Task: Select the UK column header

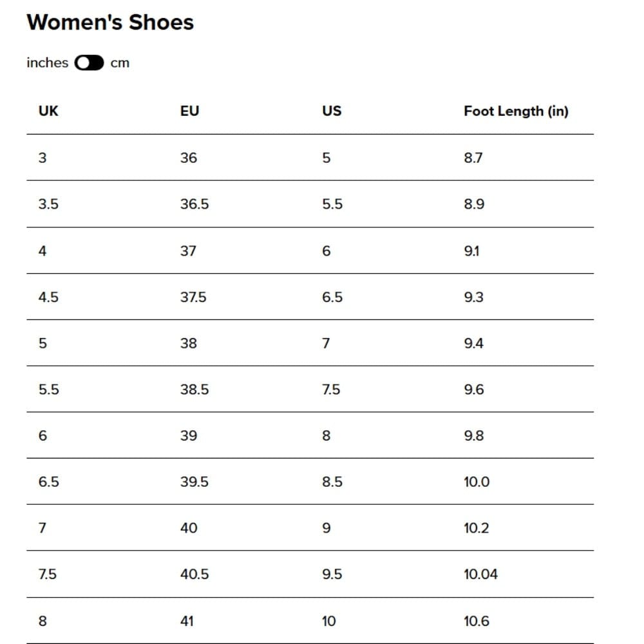Action: tap(48, 111)
